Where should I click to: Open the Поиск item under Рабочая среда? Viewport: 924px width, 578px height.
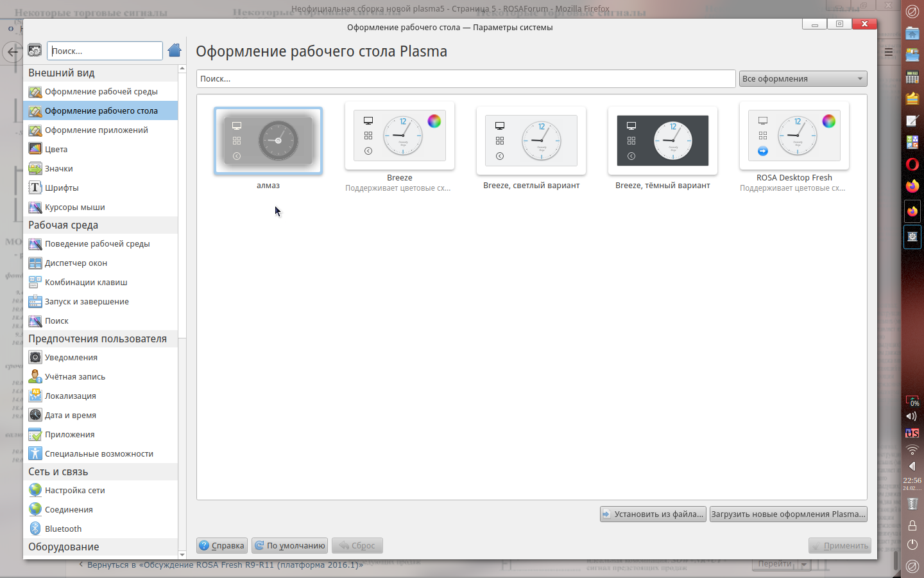[101, 320]
